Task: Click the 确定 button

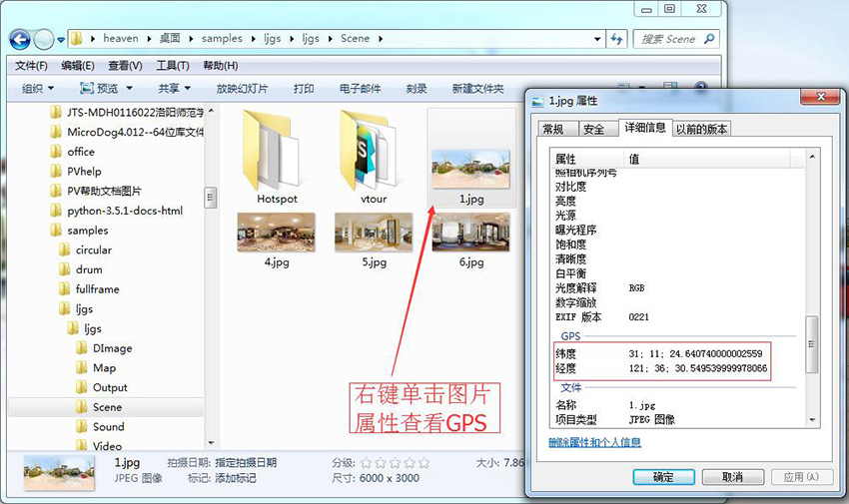Action: [x=662, y=477]
